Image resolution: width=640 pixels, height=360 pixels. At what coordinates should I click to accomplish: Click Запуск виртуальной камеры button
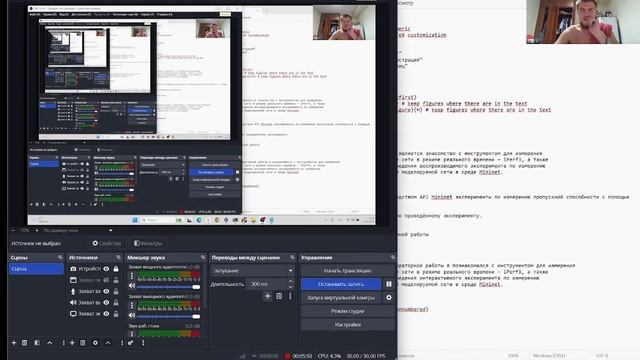click(341, 298)
